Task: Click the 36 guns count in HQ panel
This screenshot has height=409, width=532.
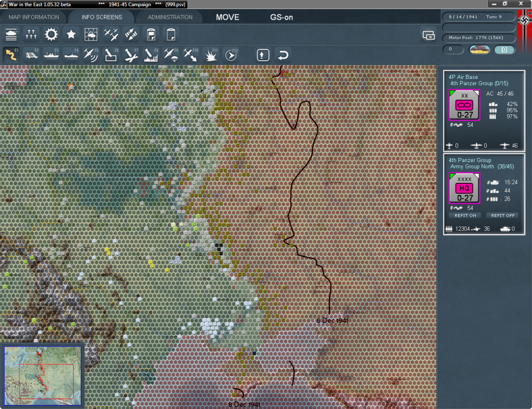Action: coord(486,229)
